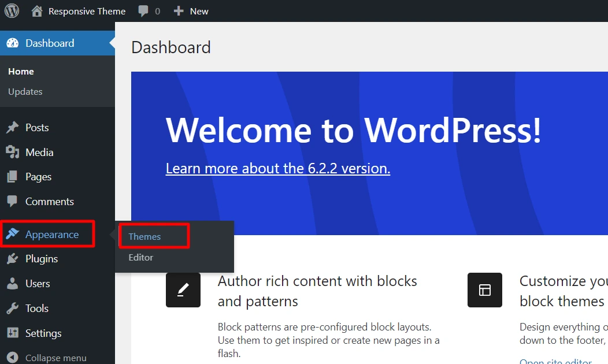Click the Comments speech bubble sidebar icon
The image size is (608, 364).
point(12,201)
